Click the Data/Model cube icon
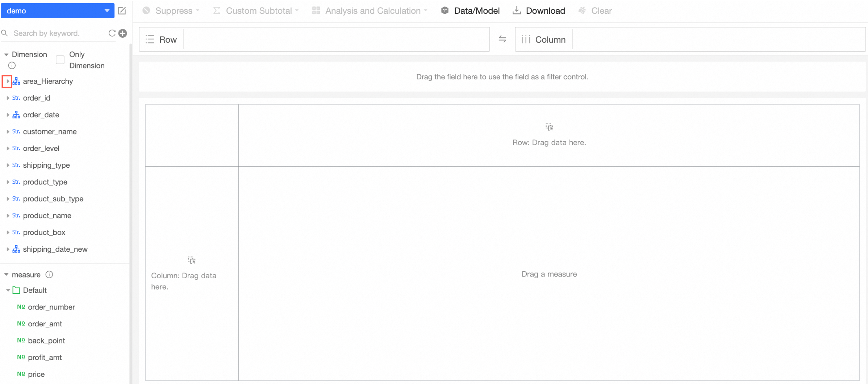 tap(445, 11)
